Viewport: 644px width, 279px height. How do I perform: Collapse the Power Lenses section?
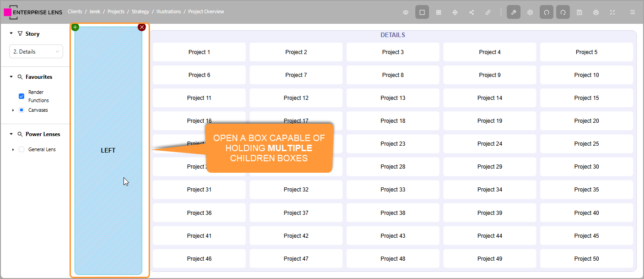[11, 134]
